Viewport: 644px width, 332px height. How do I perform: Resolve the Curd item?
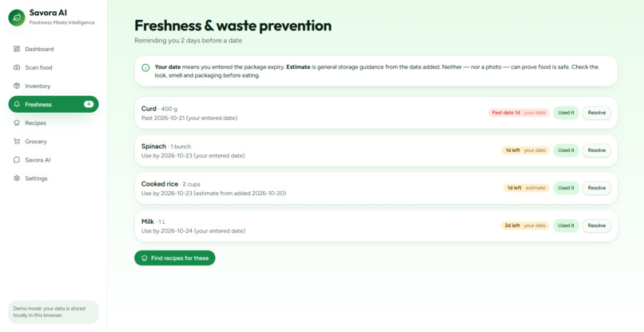point(597,113)
